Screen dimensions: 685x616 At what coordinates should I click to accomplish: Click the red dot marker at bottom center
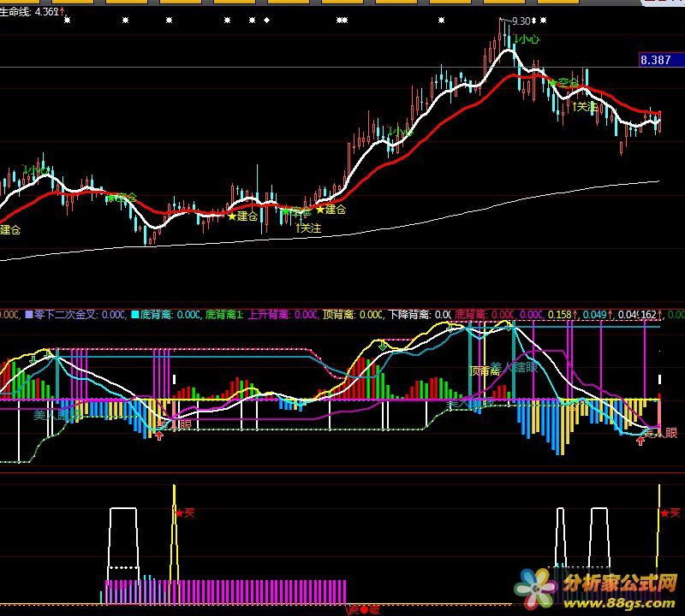[x=362, y=610]
